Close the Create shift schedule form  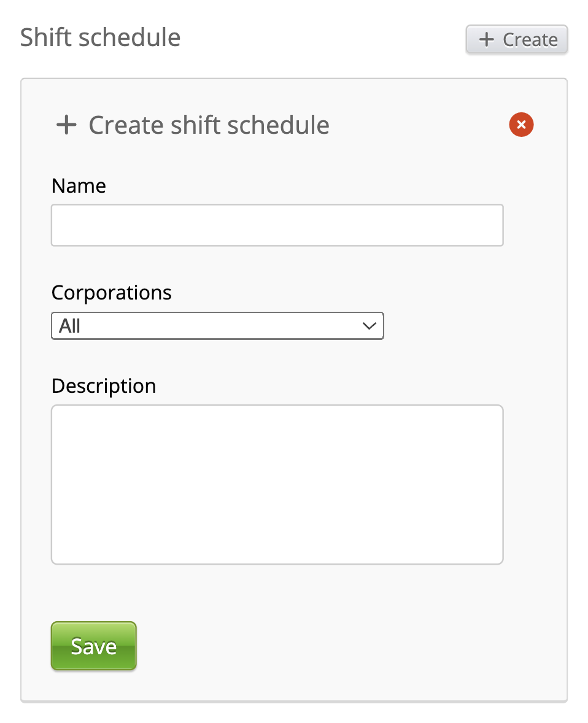(x=521, y=125)
